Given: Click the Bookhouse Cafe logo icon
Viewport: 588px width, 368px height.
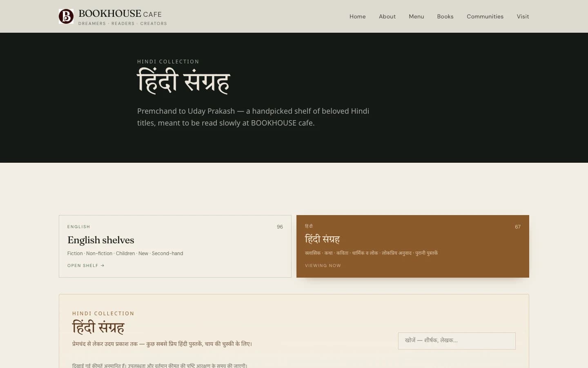Looking at the screenshot, I should (x=66, y=16).
